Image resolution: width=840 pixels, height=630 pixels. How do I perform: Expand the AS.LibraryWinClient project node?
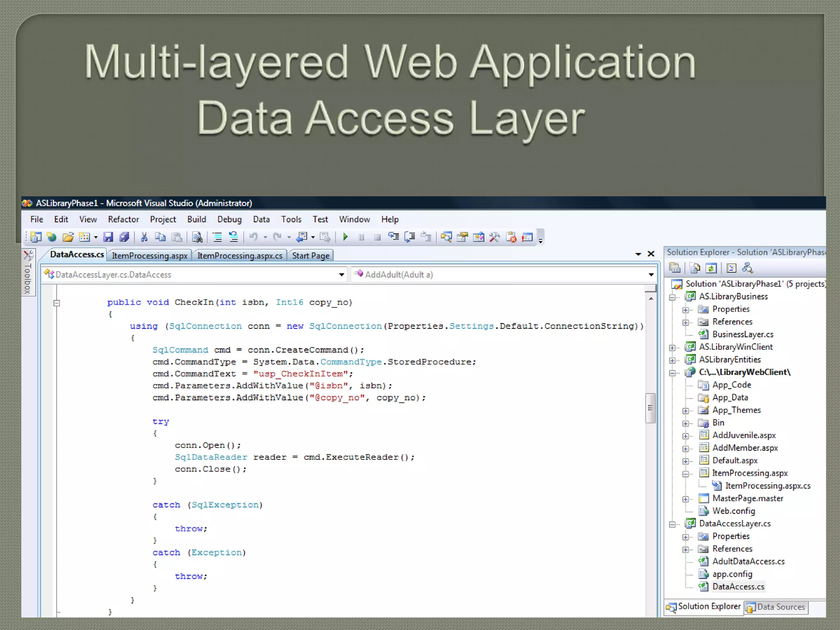(672, 347)
